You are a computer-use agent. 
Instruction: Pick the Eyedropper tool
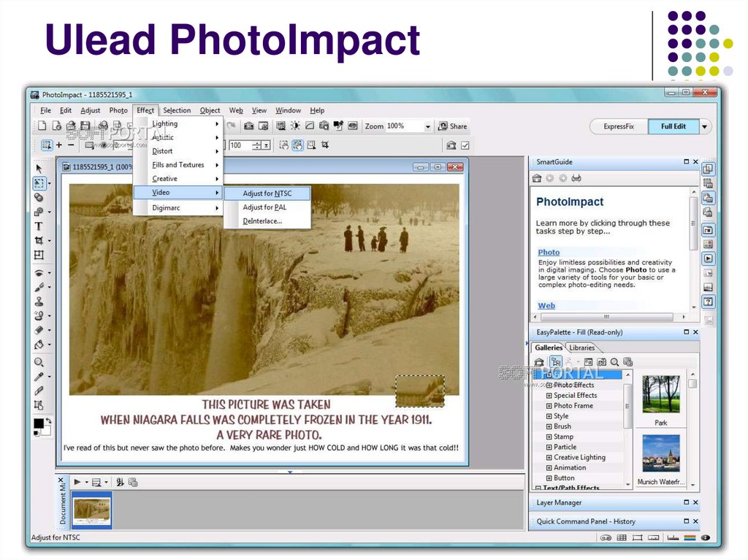point(39,377)
